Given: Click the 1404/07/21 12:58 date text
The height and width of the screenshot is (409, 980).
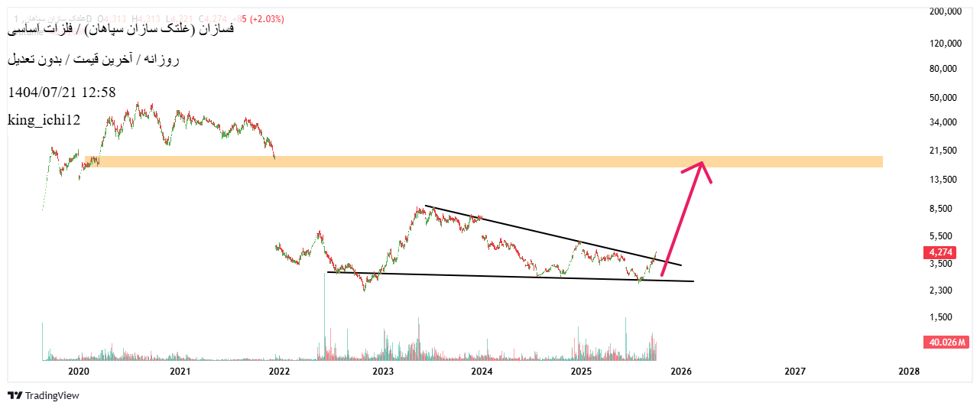Looking at the screenshot, I should point(61,93).
